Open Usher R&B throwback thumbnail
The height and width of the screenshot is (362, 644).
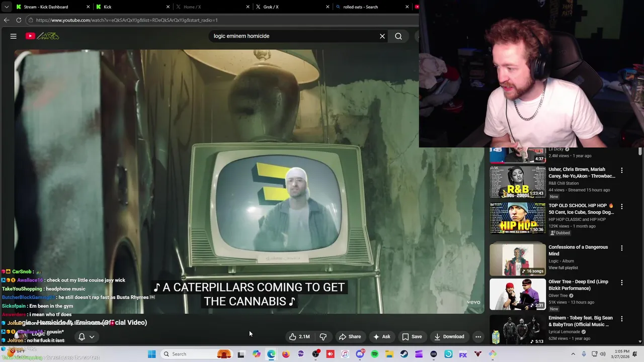point(518,182)
